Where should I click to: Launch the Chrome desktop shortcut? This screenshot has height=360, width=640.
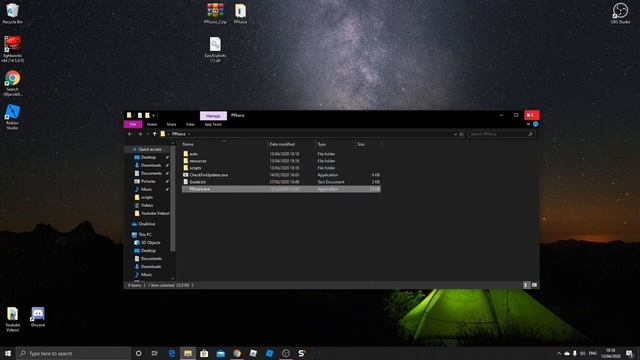[12, 83]
